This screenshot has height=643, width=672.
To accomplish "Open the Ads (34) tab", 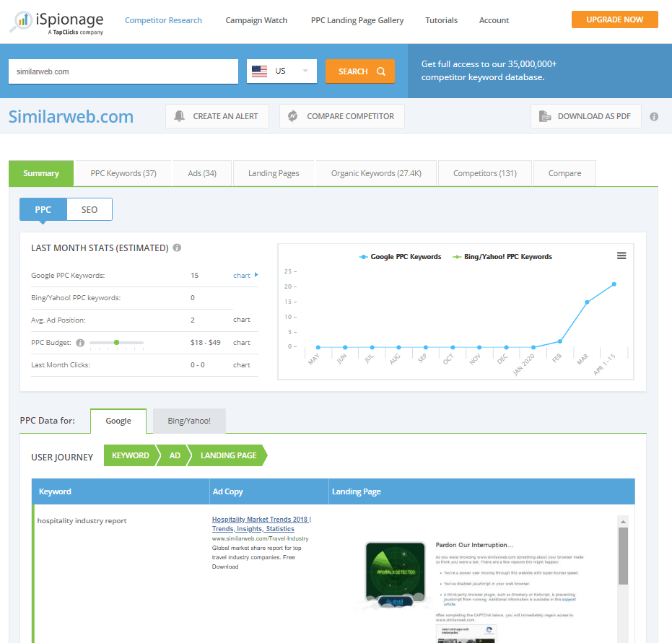I will (202, 173).
